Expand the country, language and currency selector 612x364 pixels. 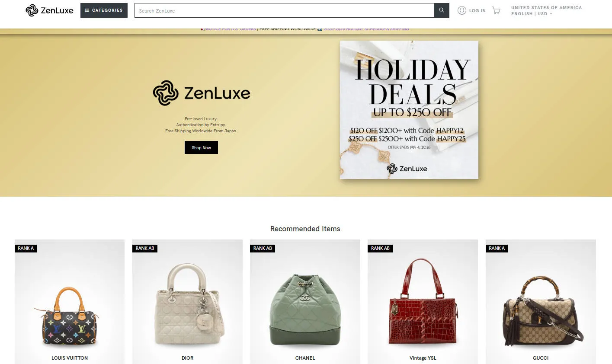tap(546, 10)
